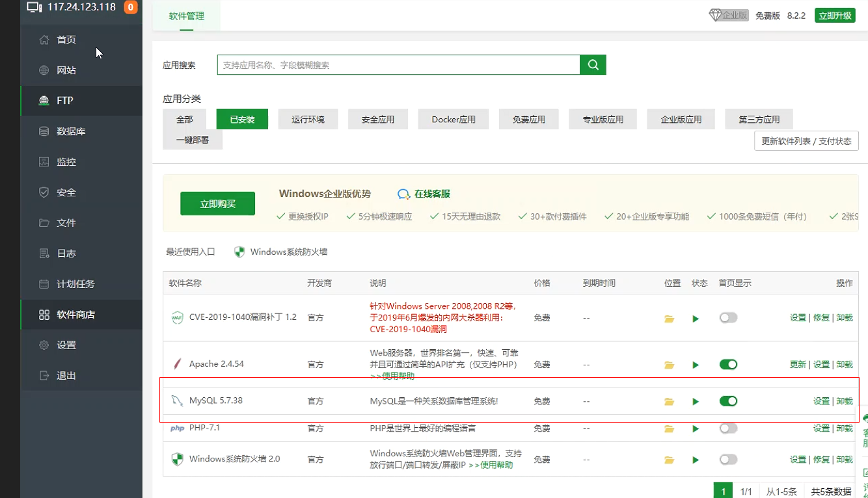Click the monitor icon beside the IP address

[x=34, y=8]
